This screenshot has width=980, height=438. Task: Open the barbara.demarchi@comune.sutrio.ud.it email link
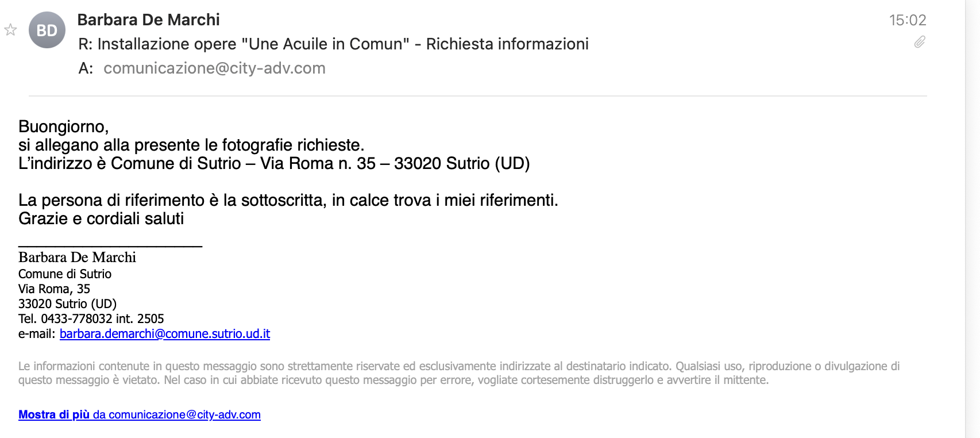click(x=165, y=334)
